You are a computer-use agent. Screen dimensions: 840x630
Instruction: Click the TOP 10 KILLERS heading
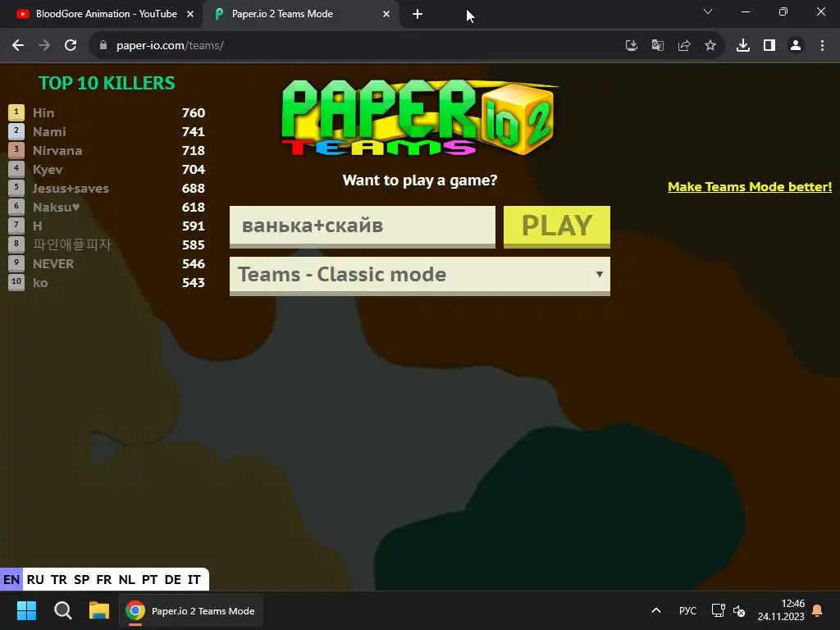(x=107, y=83)
